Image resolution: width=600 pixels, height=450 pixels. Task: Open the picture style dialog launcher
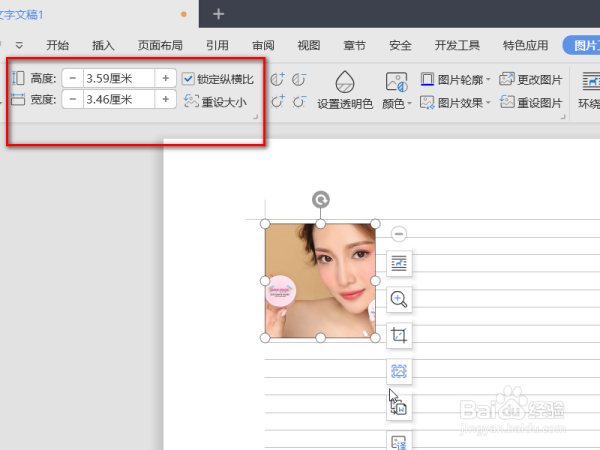(563, 117)
